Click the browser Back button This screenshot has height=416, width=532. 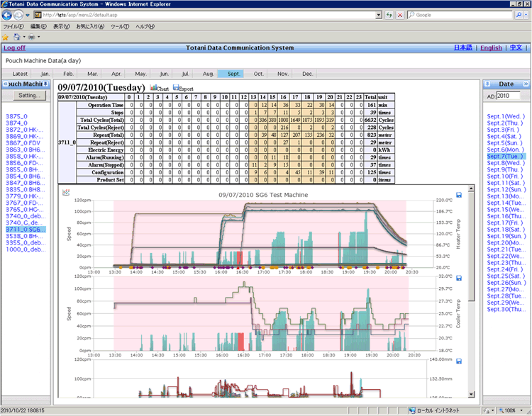[x=7, y=15]
